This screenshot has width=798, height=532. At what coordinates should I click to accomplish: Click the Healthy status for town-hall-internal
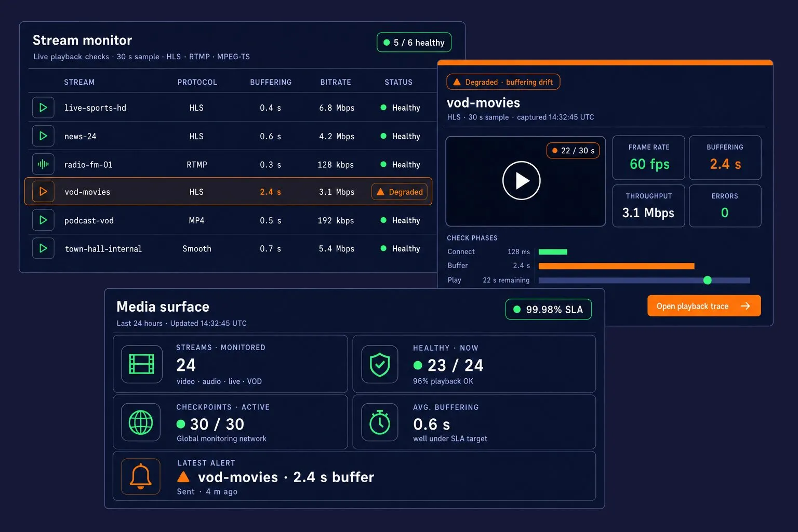coord(400,249)
